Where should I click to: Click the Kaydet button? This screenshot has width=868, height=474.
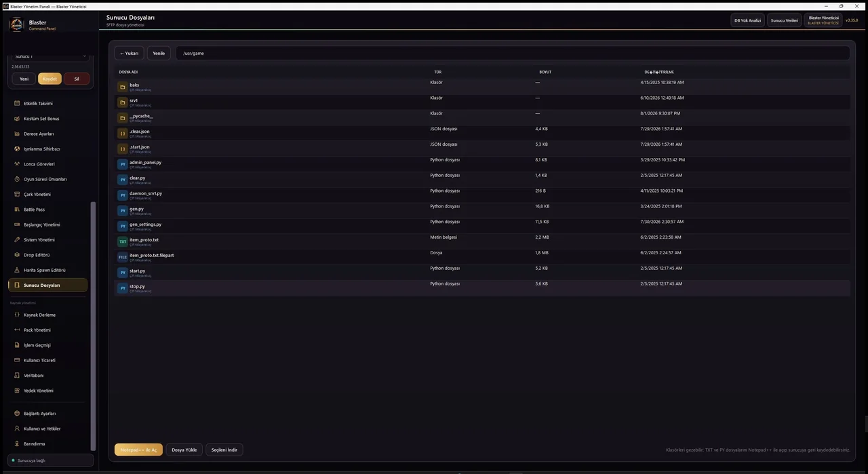(x=50, y=79)
